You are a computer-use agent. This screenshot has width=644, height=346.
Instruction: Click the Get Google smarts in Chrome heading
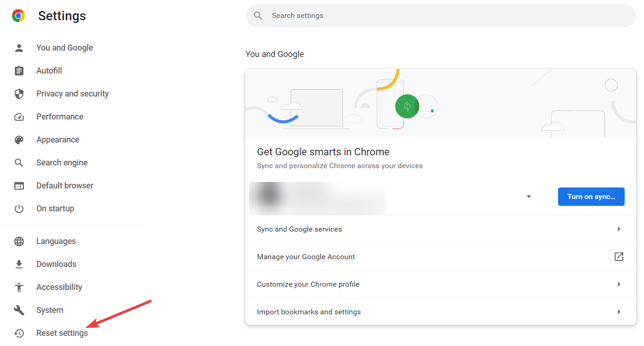point(323,152)
